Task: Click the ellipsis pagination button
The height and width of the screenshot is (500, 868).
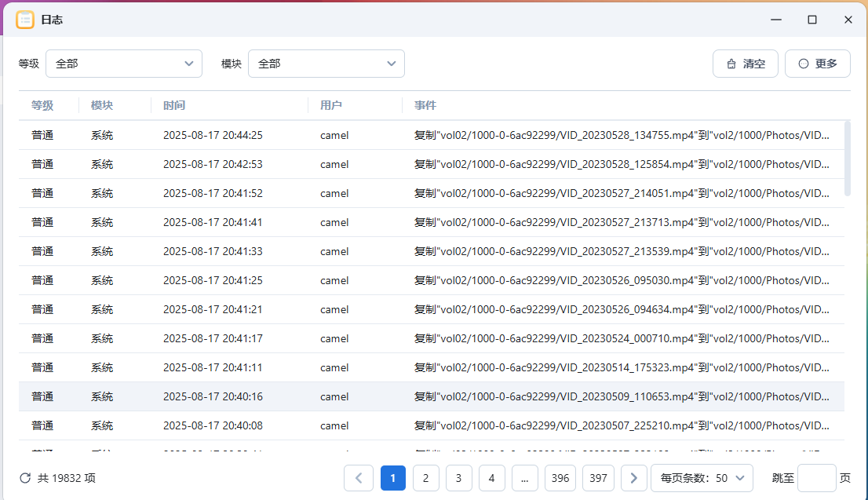Action: pos(524,478)
